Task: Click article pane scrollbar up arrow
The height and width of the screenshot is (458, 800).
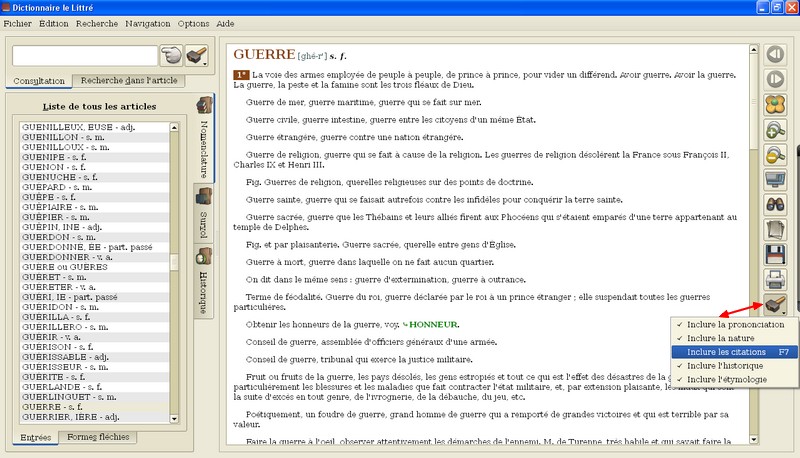Action: click(754, 49)
